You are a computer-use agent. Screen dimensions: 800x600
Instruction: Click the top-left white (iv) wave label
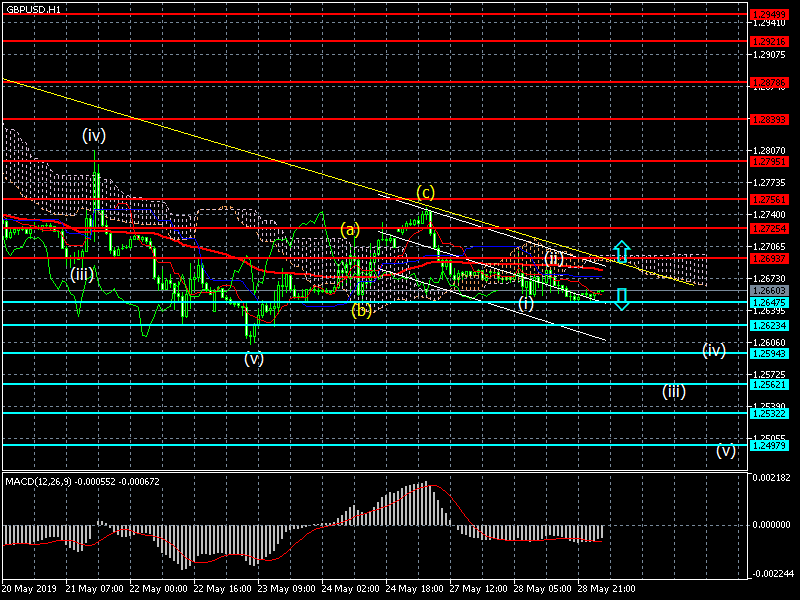(94, 134)
